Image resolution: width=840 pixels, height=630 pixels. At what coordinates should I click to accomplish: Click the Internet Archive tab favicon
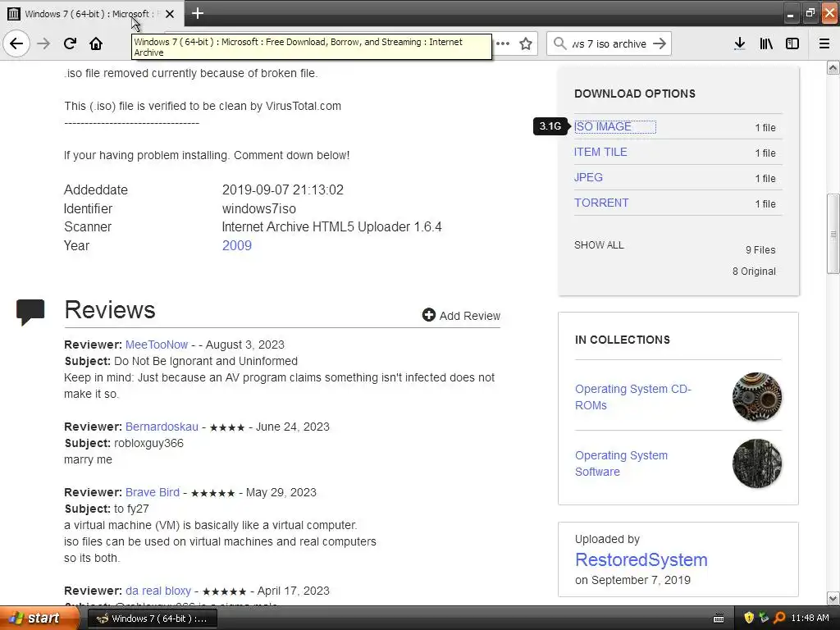(14, 14)
